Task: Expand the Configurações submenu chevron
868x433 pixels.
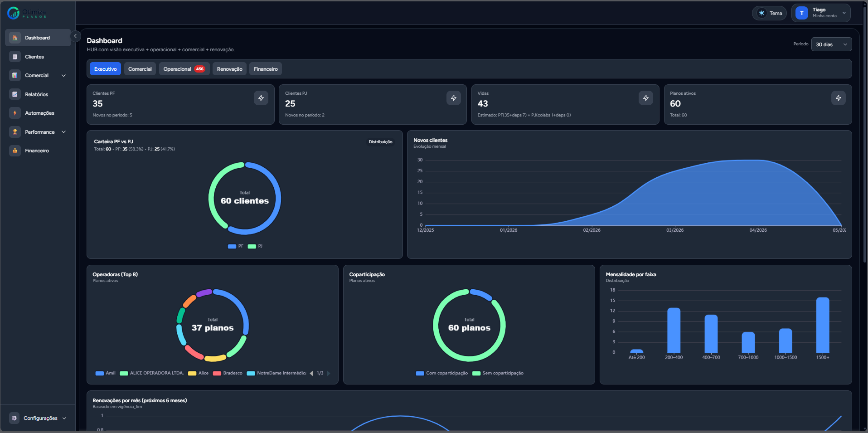Action: point(64,418)
